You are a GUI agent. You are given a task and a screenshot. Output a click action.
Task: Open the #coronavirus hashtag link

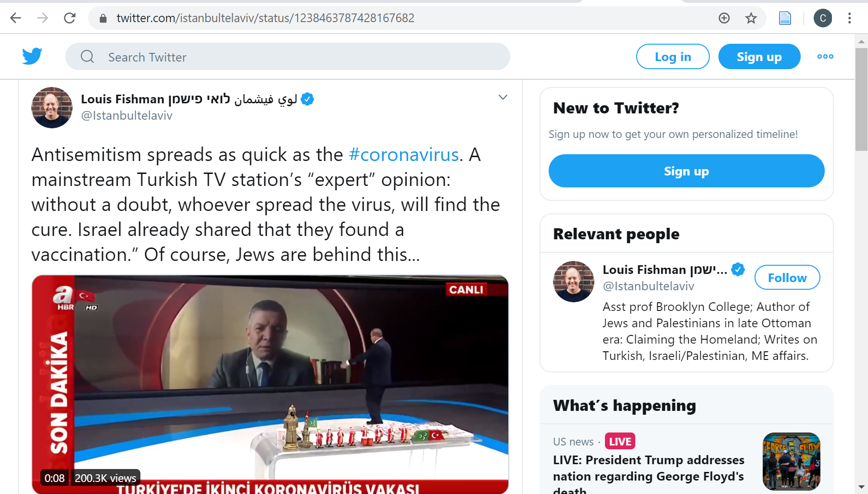(x=403, y=155)
